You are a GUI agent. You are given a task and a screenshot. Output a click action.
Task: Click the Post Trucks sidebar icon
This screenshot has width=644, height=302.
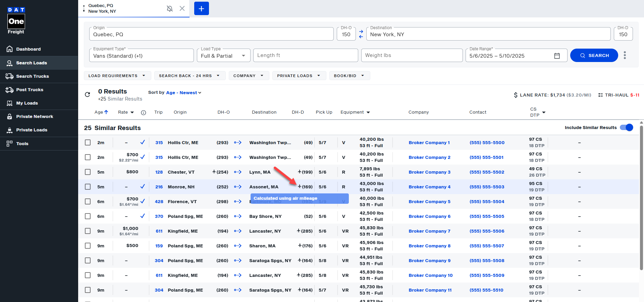coord(9,89)
